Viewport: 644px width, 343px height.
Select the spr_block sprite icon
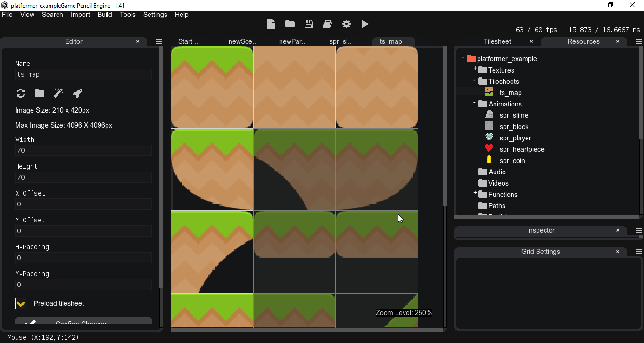(x=489, y=126)
